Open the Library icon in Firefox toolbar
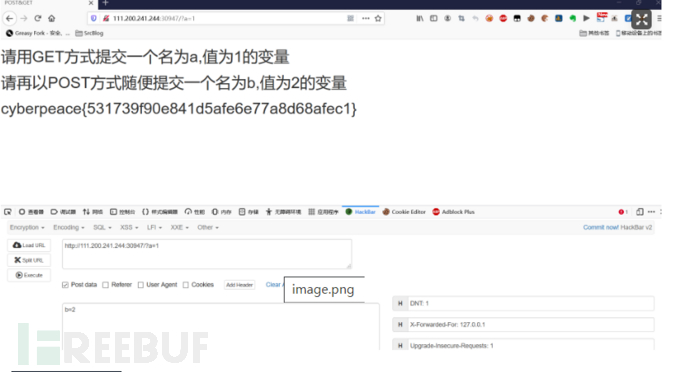The width and height of the screenshot is (690, 372). coord(420,18)
